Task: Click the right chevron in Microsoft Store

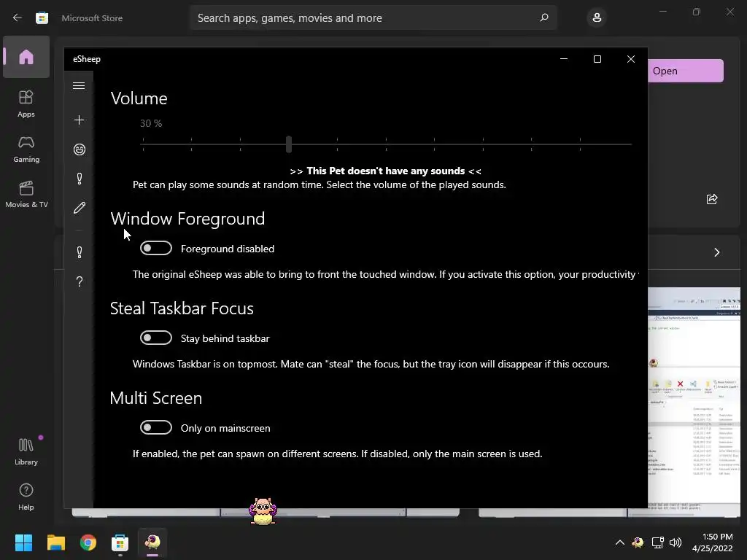Action: coord(716,252)
